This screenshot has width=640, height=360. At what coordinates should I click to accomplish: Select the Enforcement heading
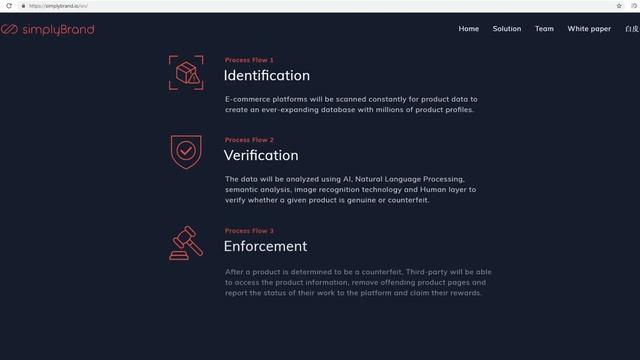click(265, 246)
